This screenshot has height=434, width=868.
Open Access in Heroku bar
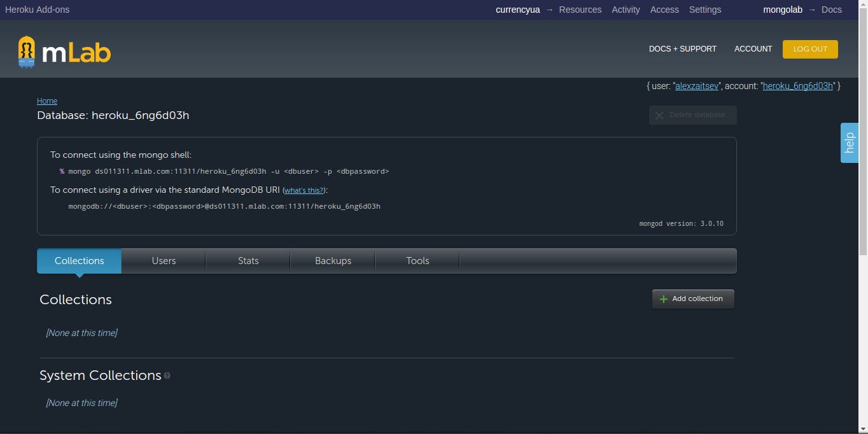tap(664, 10)
